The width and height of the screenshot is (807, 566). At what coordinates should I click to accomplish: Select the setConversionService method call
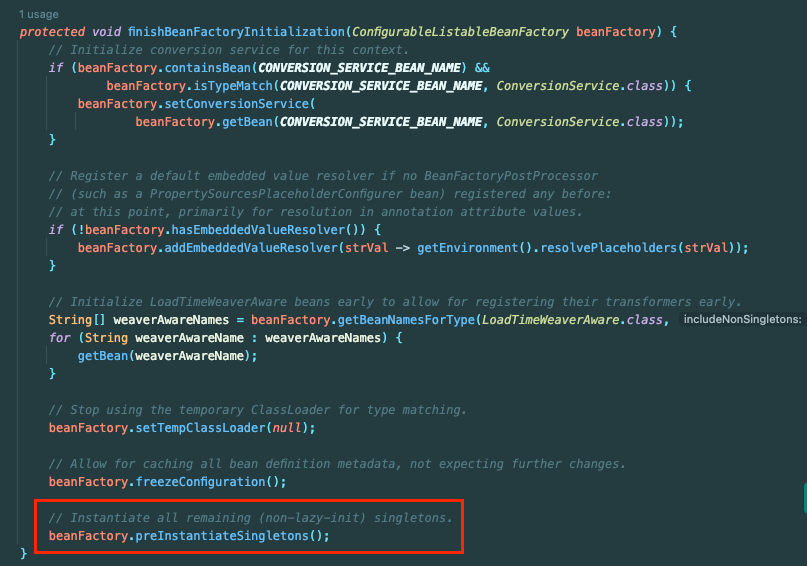pyautogui.click(x=236, y=104)
